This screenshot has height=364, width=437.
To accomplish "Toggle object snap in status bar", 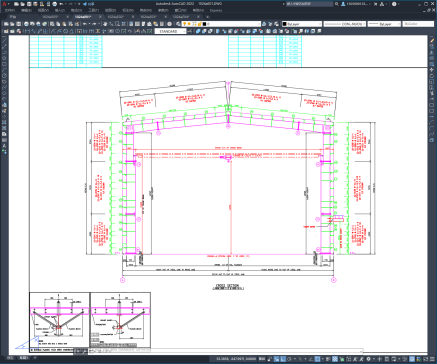I will [x=317, y=359].
